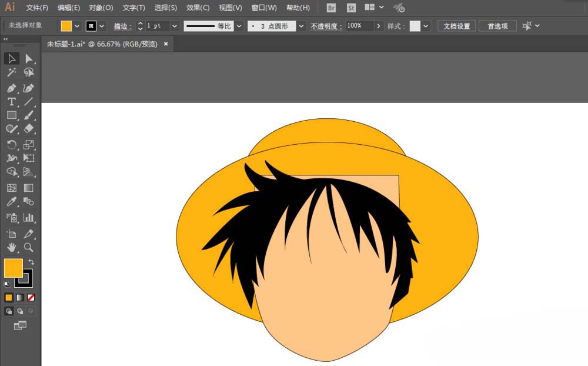Viewport: 588px width, 366px height.
Task: Choose the Zoom tool
Action: coord(29,247)
